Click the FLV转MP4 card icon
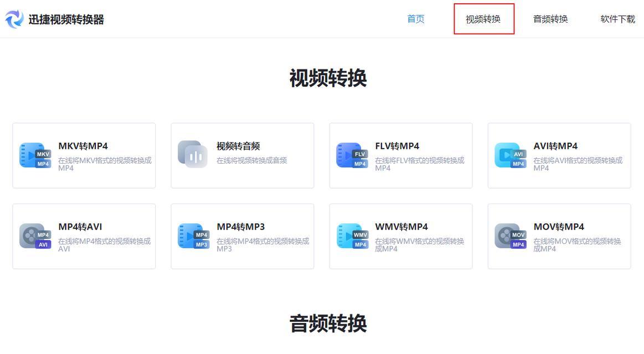644x354 pixels. pyautogui.click(x=352, y=155)
